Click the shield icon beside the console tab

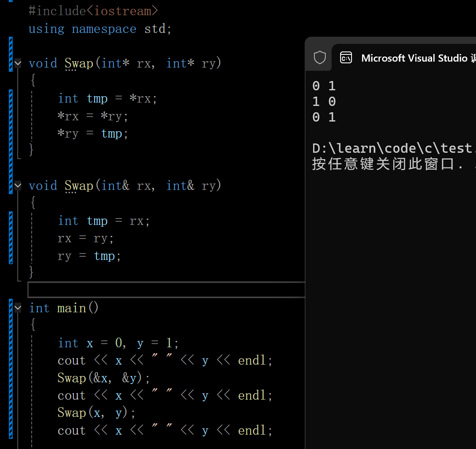pos(319,58)
